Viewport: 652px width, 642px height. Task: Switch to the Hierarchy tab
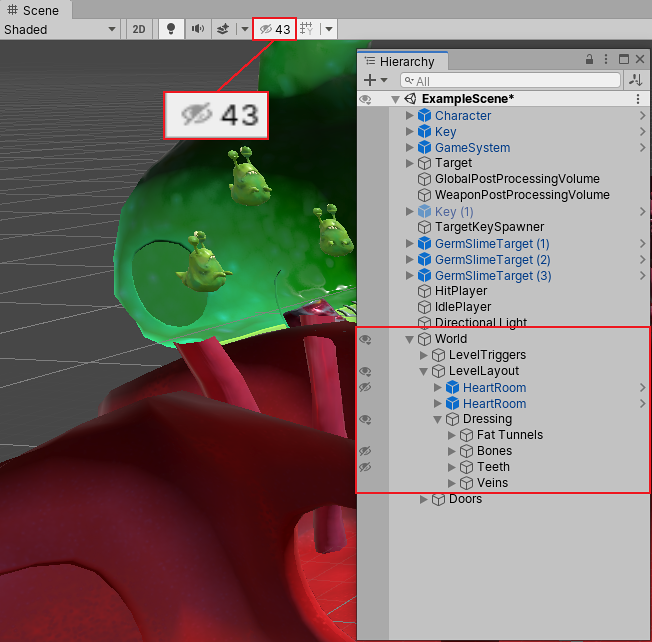point(400,62)
